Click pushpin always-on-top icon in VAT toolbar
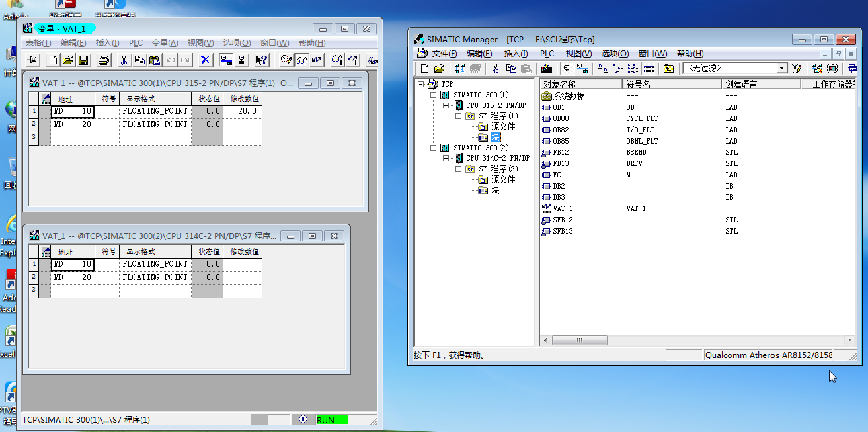This screenshot has height=432, width=868. tap(32, 60)
